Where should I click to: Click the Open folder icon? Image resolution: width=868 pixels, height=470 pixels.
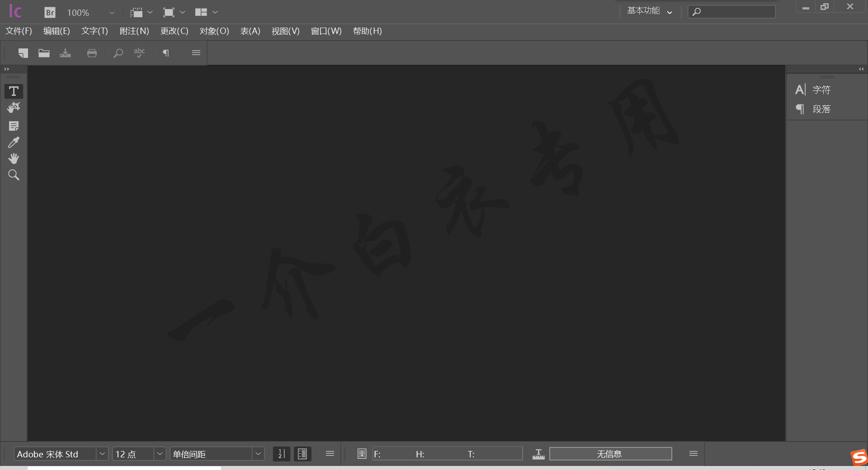click(44, 53)
